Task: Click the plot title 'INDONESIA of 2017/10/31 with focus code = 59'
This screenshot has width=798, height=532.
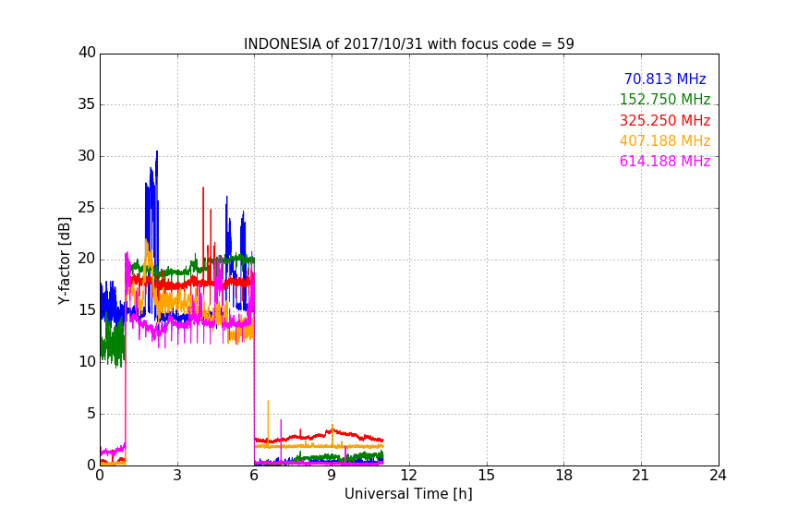Action: pos(408,43)
